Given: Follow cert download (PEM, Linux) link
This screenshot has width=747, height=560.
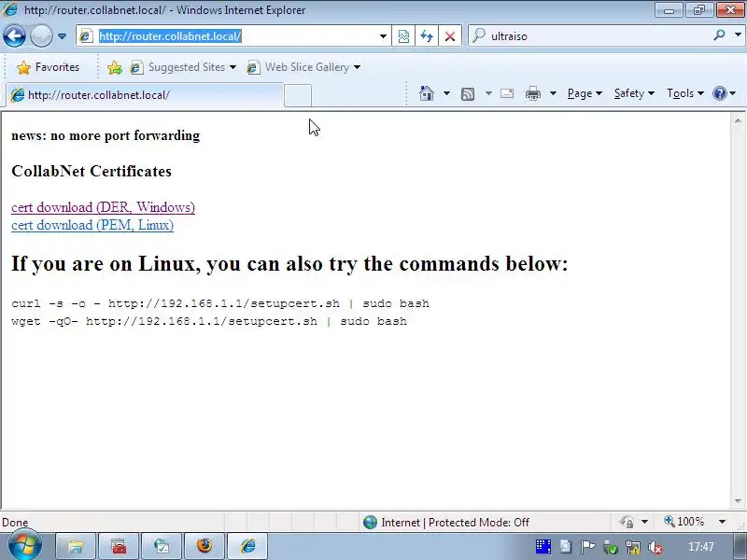Looking at the screenshot, I should pos(92,225).
